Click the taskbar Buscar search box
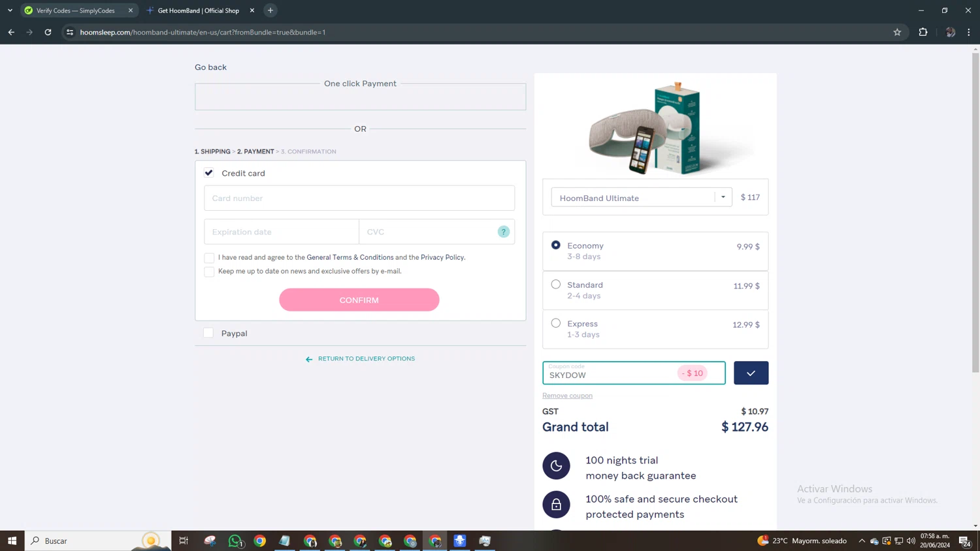The width and height of the screenshot is (980, 551). click(98, 541)
